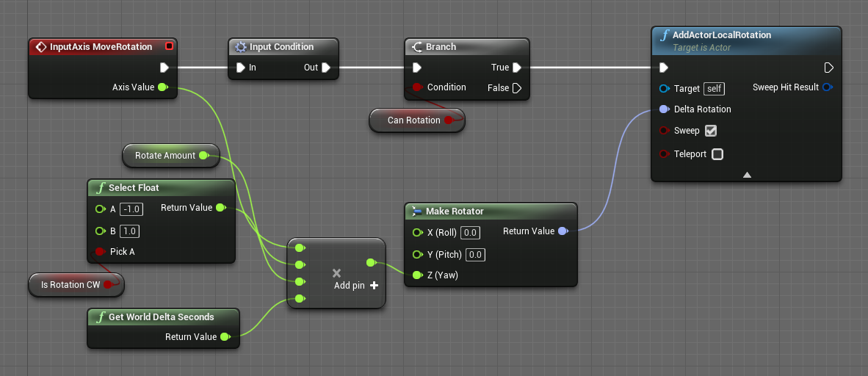Select the AddActorLocalRotation node title
868x376 pixels.
[x=722, y=35]
